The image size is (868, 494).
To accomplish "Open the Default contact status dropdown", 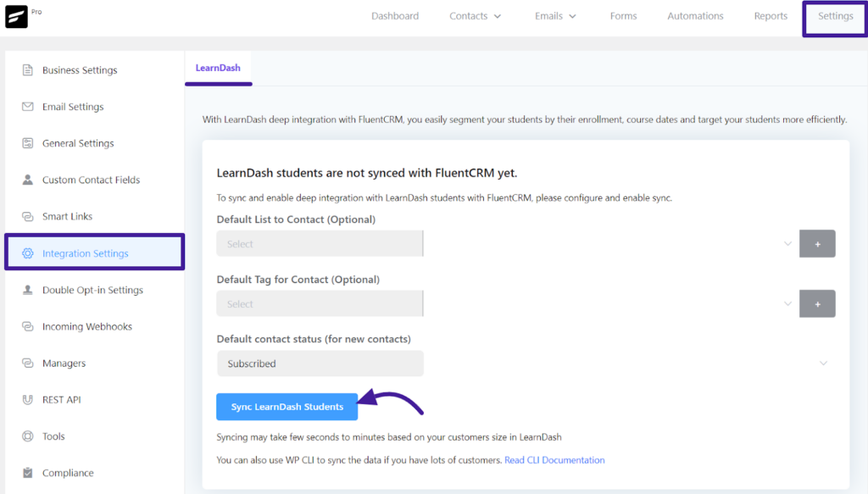I will pos(320,363).
